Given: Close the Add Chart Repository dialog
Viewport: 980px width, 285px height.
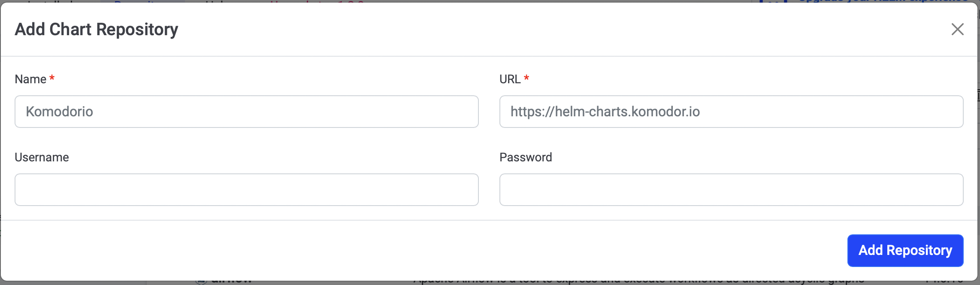Looking at the screenshot, I should click(x=957, y=29).
